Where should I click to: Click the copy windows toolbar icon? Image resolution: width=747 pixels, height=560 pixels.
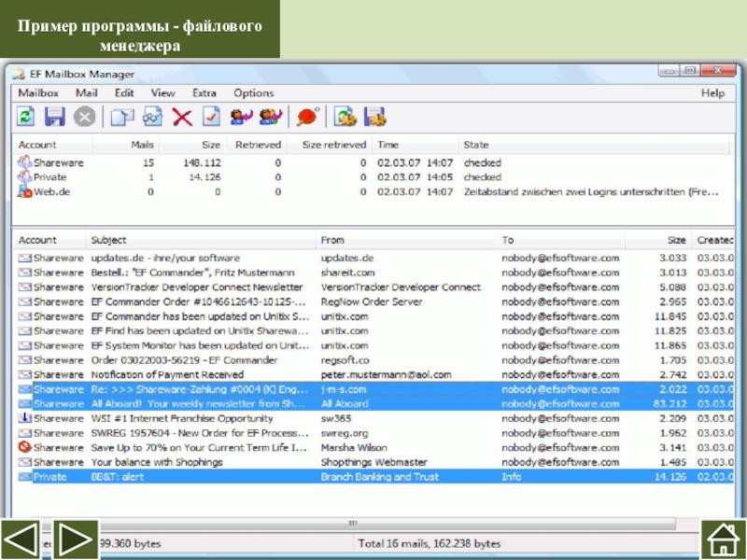click(x=122, y=117)
